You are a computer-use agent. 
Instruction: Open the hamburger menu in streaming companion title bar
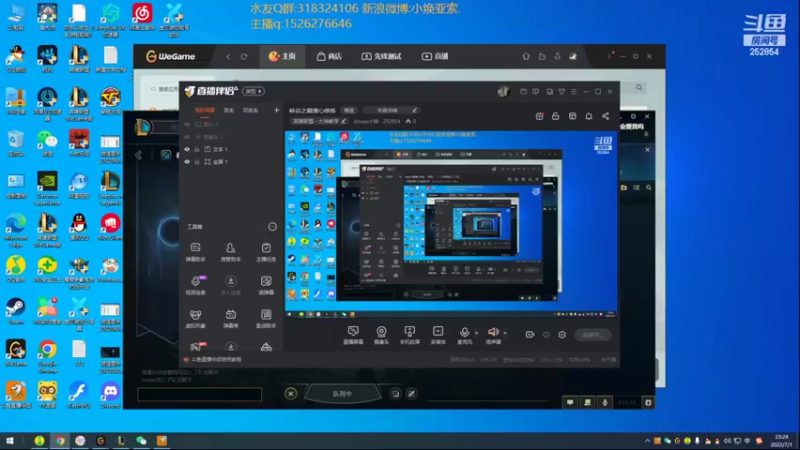click(573, 91)
